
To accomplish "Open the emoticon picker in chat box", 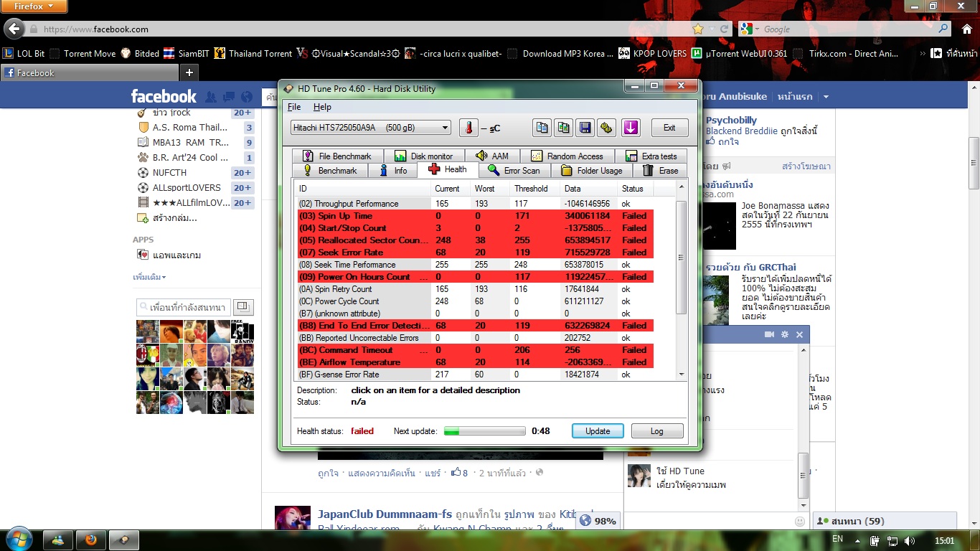I will (x=800, y=521).
